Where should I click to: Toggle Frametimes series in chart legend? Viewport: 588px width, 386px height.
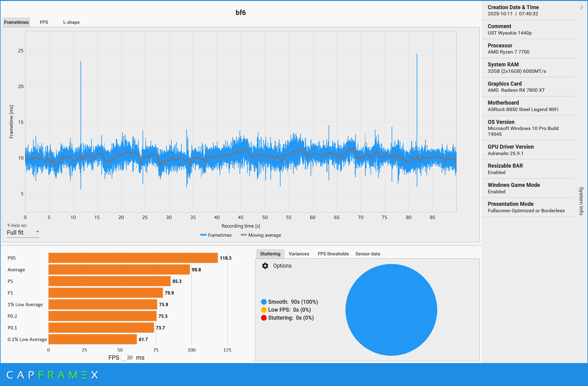click(x=216, y=235)
